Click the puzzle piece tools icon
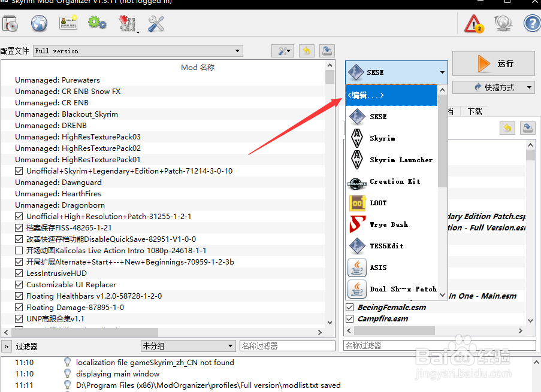This screenshot has height=392, width=541. pos(126,23)
